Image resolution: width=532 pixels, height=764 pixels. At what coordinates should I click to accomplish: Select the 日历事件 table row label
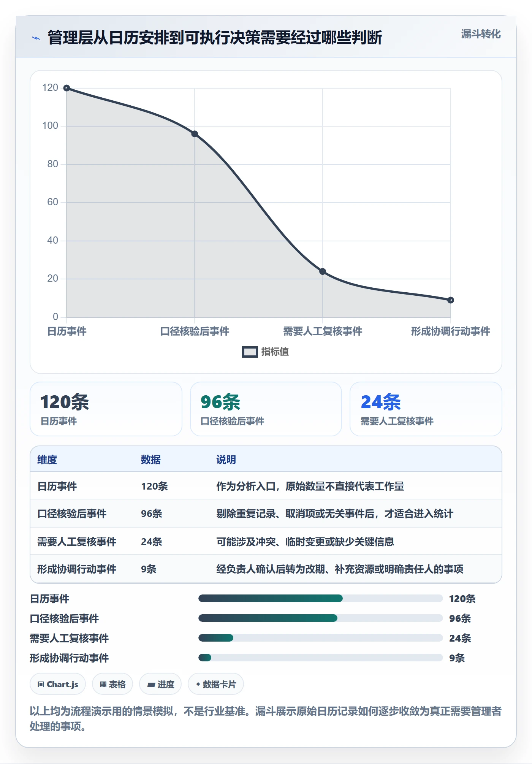click(57, 486)
